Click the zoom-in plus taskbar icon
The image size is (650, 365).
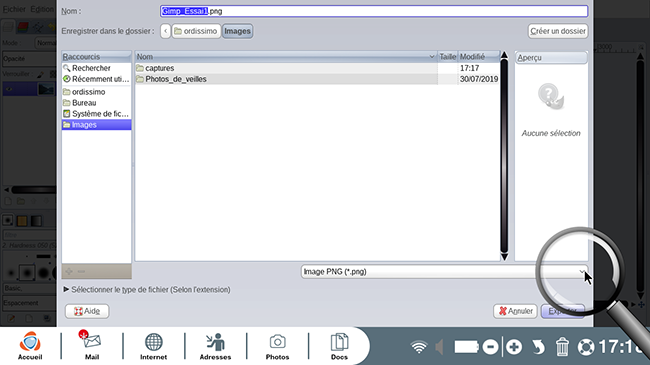pos(514,347)
